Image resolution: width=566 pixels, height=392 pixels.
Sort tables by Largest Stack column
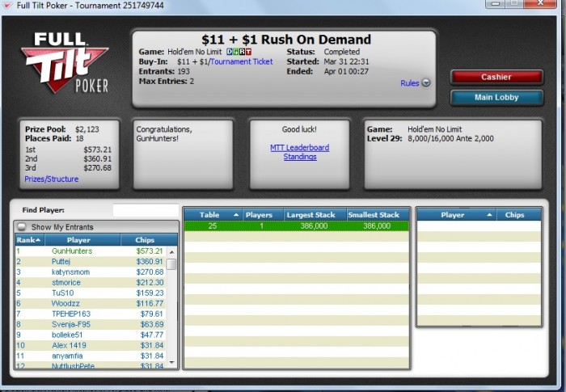point(315,215)
